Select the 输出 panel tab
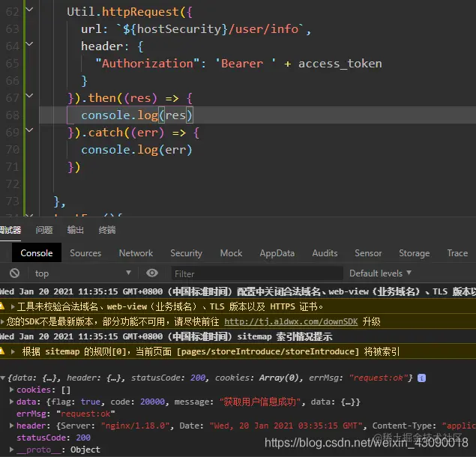476x457 pixels. (x=75, y=230)
